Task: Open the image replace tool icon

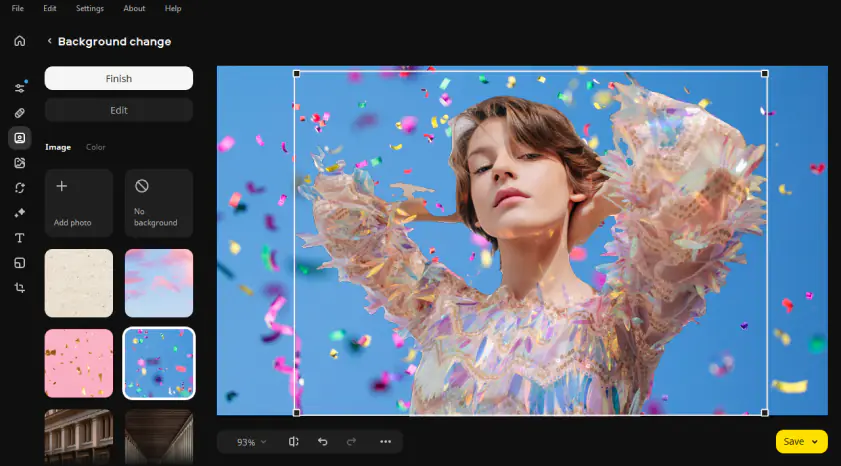Action: click(x=20, y=163)
